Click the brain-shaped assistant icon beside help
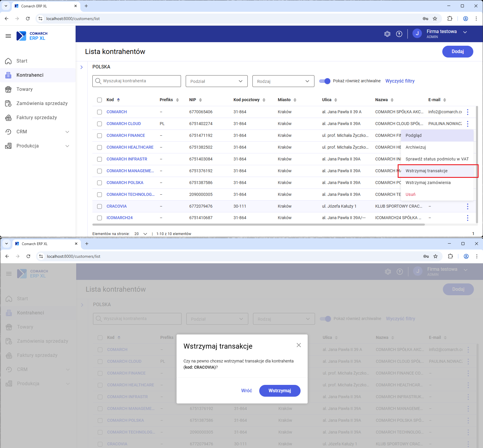 (x=387, y=34)
